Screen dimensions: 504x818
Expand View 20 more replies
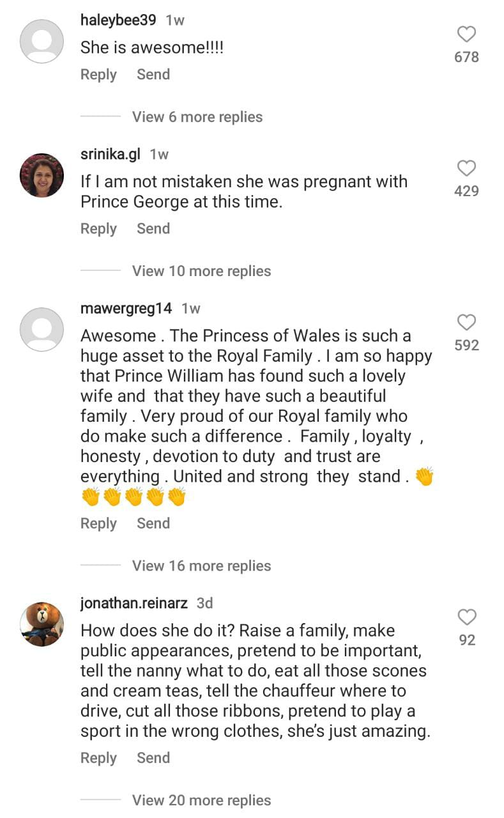click(201, 800)
